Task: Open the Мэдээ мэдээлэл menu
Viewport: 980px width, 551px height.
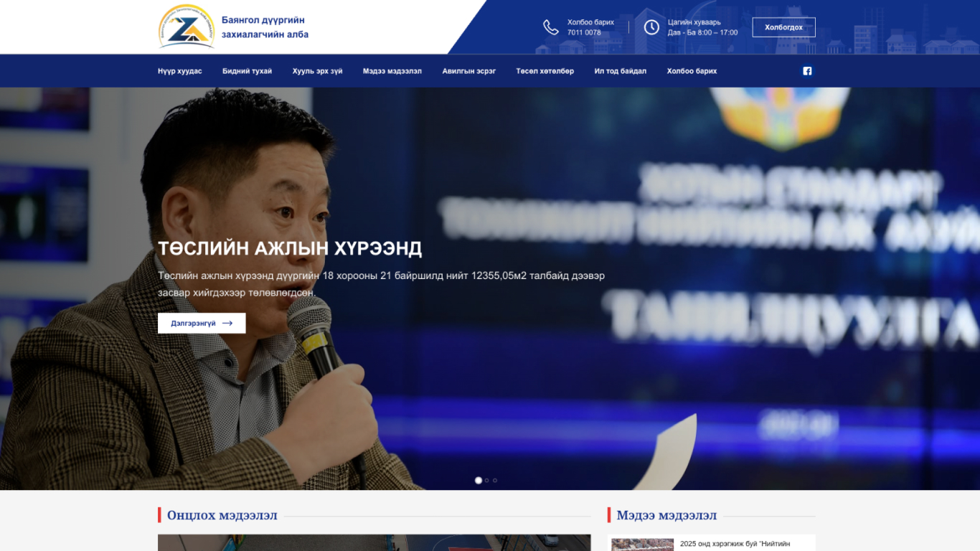Action: click(392, 71)
